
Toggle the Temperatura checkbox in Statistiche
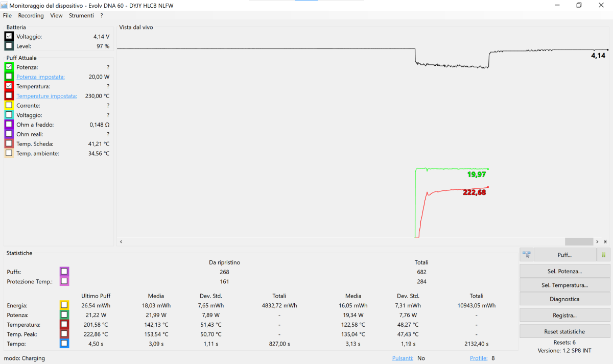point(64,324)
